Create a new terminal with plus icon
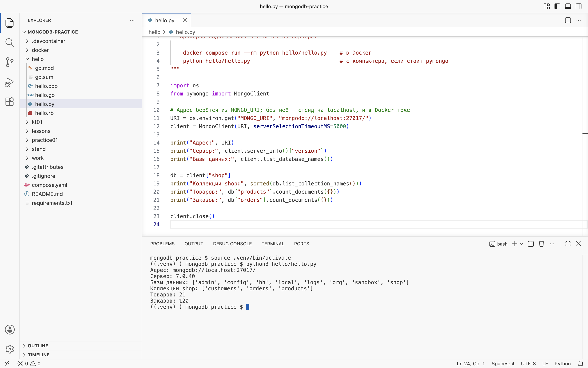The height and width of the screenshot is (368, 588). pyautogui.click(x=514, y=244)
